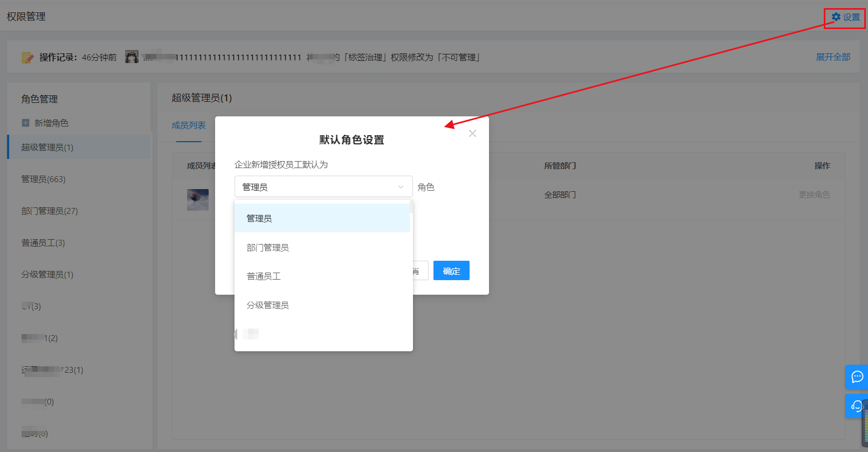Select 管理员 in dropdown list

point(322,218)
